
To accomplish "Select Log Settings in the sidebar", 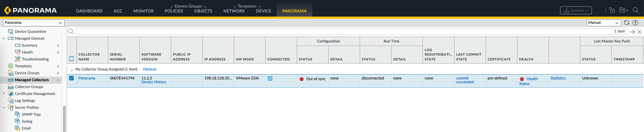I will [25, 101].
